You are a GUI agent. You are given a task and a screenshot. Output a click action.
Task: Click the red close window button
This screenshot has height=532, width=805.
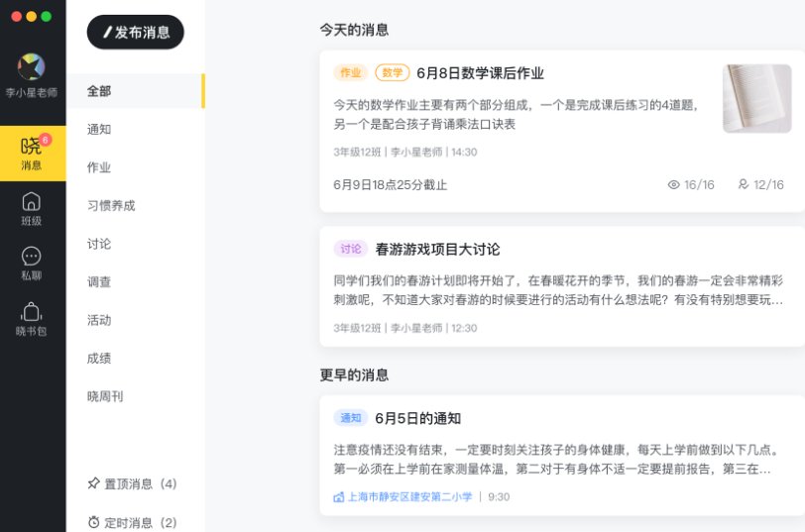coord(17,17)
